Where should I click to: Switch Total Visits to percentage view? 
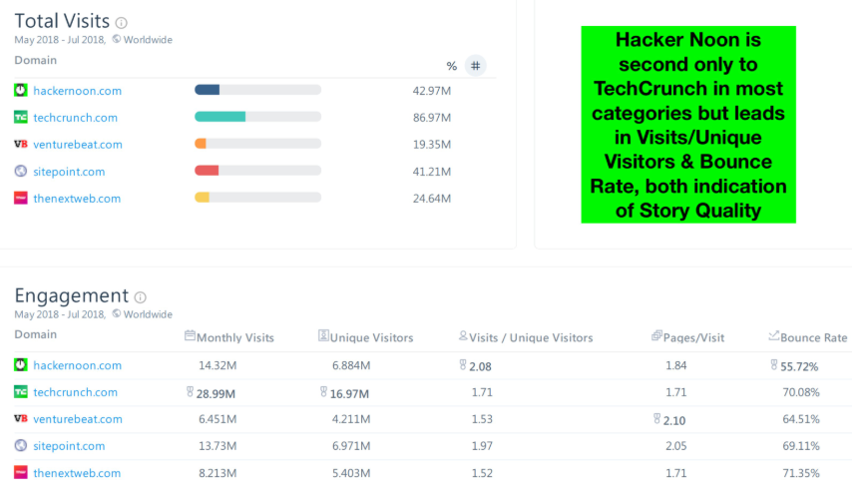(x=452, y=66)
